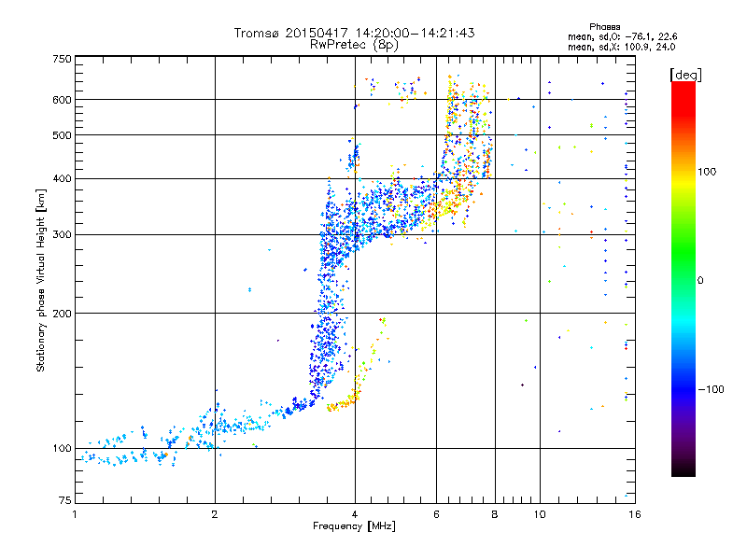Click the y-axis tick label '200'

62,314
